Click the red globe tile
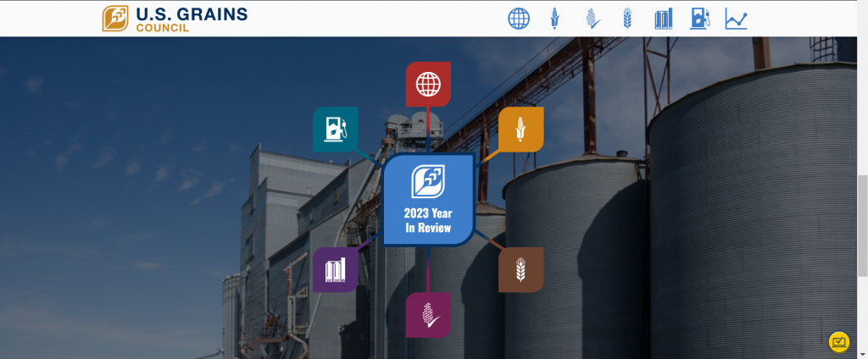Screen dimensions: 868x359 click(x=428, y=84)
